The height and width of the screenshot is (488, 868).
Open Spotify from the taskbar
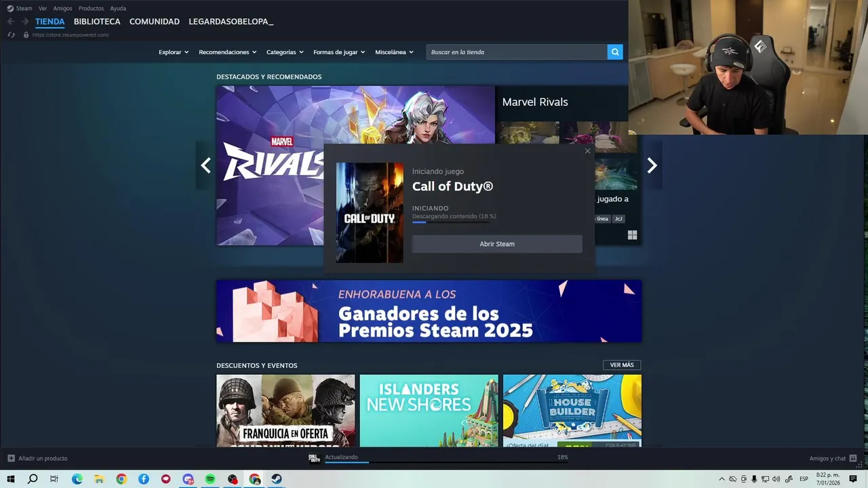tap(210, 479)
